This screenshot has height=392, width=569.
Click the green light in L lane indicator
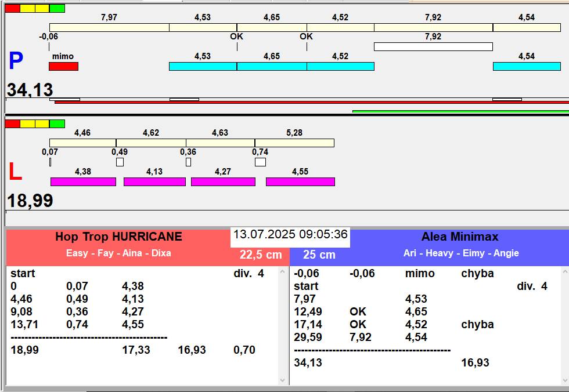click(57, 124)
